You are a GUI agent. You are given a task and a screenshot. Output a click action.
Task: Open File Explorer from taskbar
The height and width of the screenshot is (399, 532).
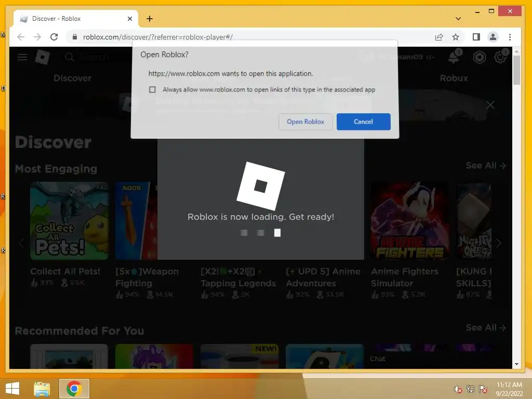coord(42,389)
